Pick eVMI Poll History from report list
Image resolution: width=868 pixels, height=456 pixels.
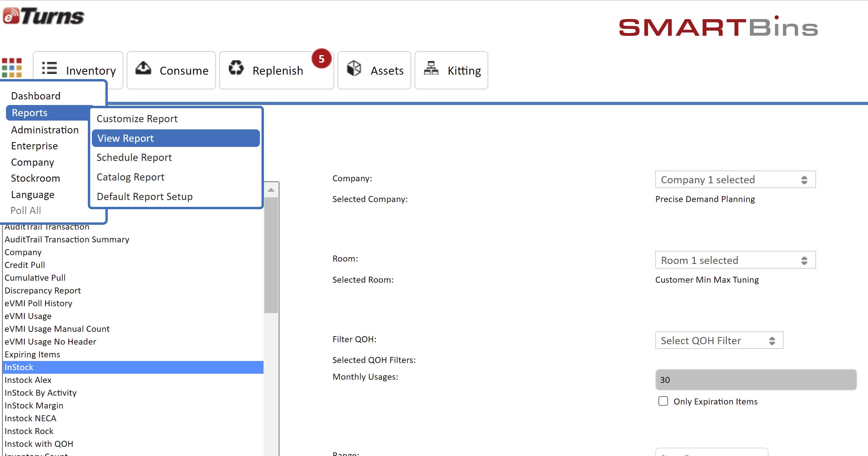point(38,303)
